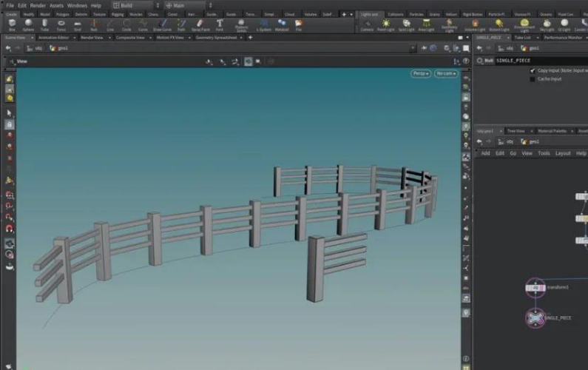Select the Circle shelf tool

click(x=126, y=25)
